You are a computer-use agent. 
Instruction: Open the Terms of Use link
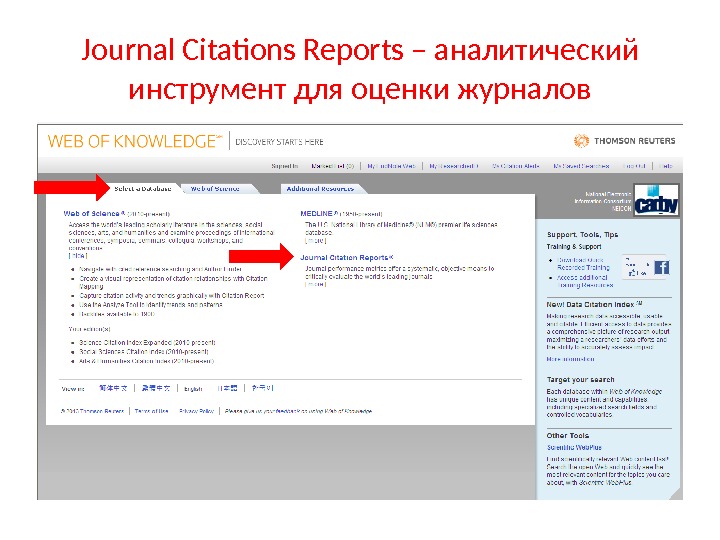pos(152,411)
